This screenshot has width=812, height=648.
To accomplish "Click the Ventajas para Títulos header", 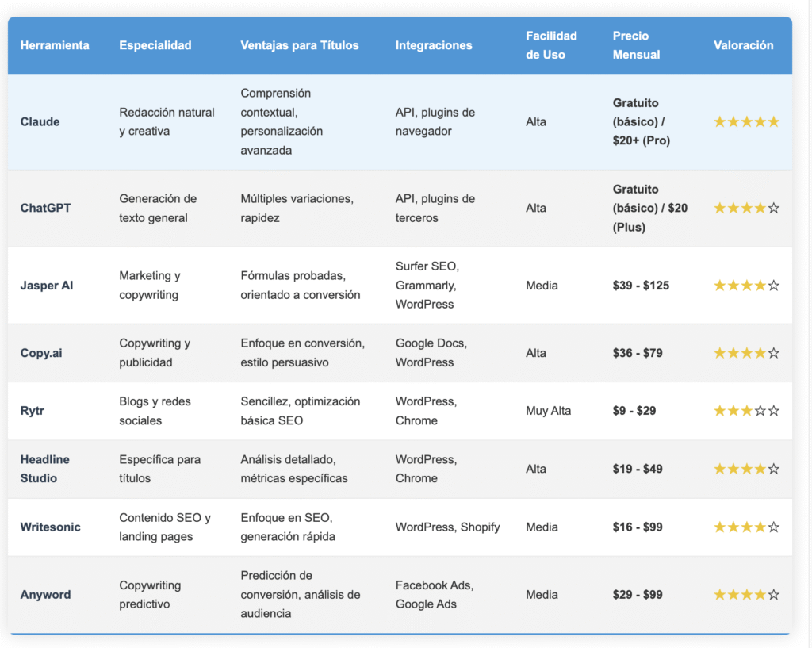I will [299, 45].
